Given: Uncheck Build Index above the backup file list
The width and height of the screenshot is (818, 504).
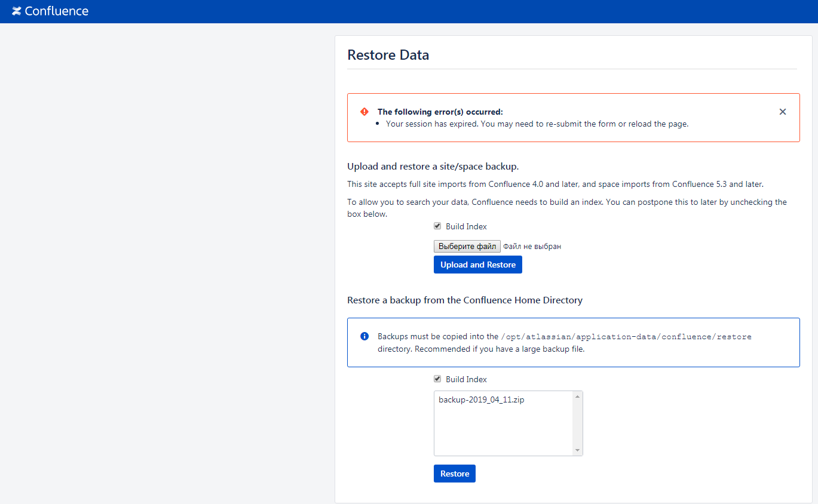Looking at the screenshot, I should click(x=437, y=379).
